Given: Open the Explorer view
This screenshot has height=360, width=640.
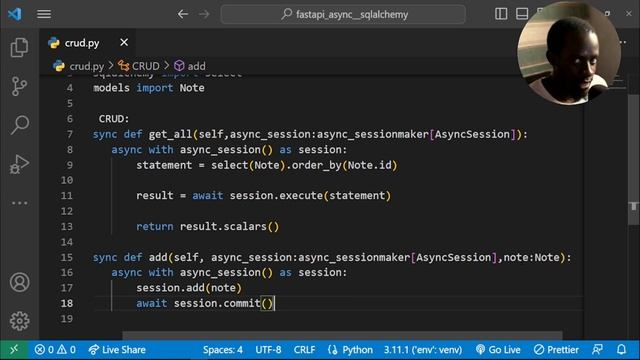Looking at the screenshot, I should pos(19,47).
